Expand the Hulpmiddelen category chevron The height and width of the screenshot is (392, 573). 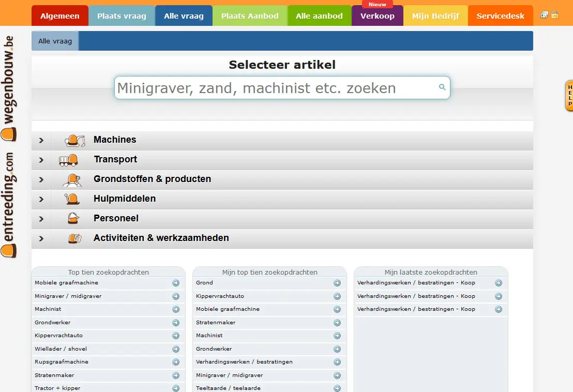[41, 199]
